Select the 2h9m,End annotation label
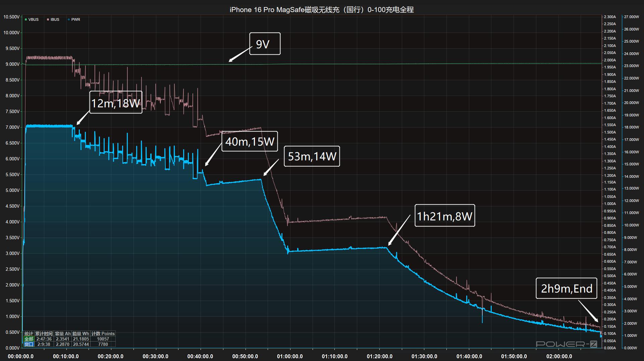The image size is (644, 361). click(566, 288)
